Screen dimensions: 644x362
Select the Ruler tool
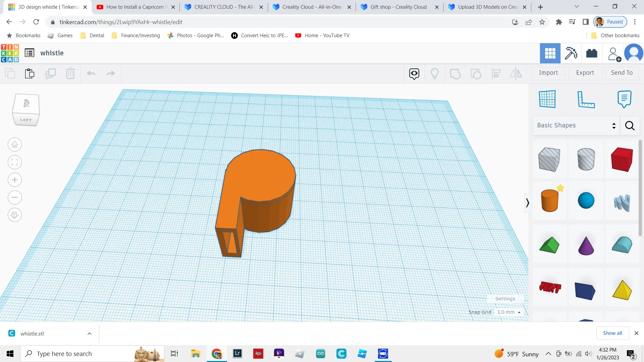[586, 99]
